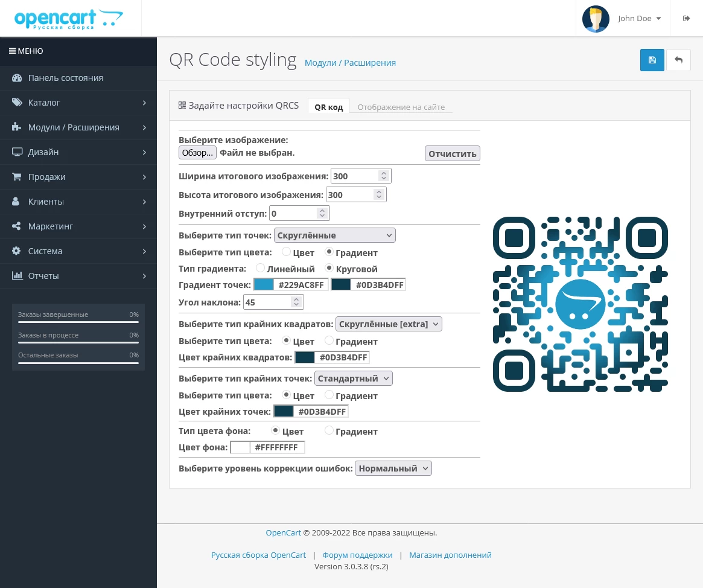
Task: Select Градиент radio for corner dots
Action: pyautogui.click(x=329, y=395)
